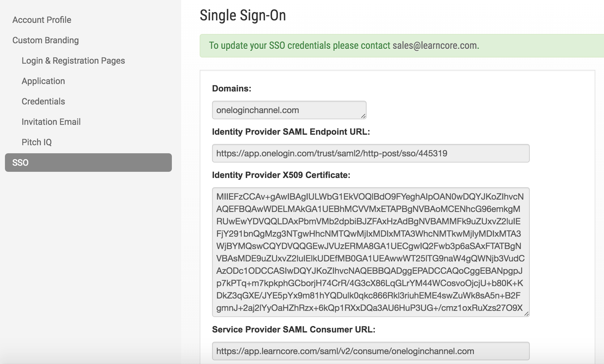Select Application in the sidebar
604x364 pixels.
[x=43, y=81]
